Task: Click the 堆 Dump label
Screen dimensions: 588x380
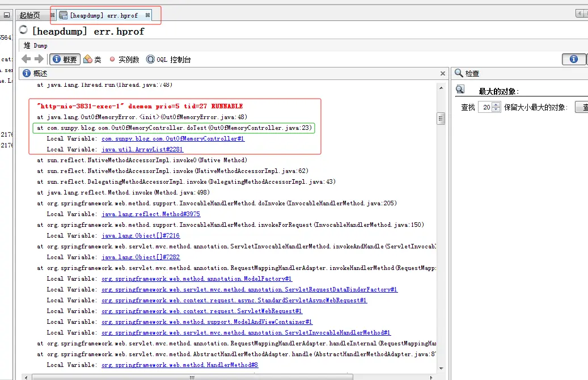Action: click(x=35, y=45)
